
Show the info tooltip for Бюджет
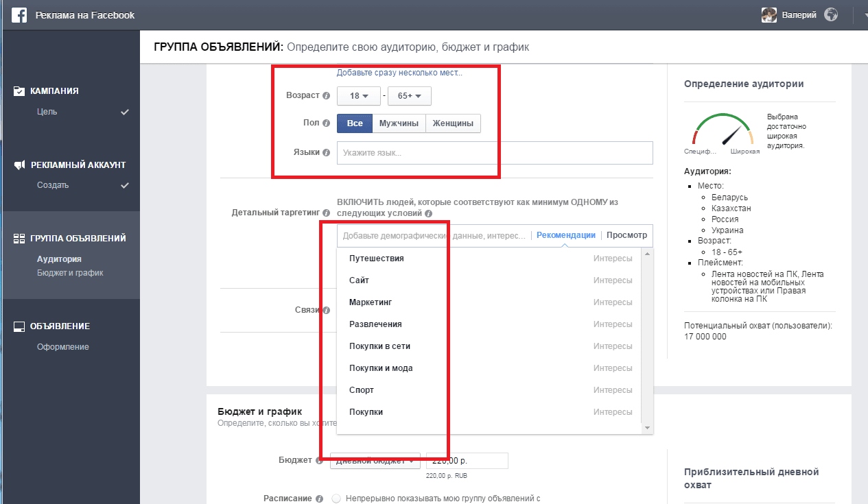[x=319, y=461]
